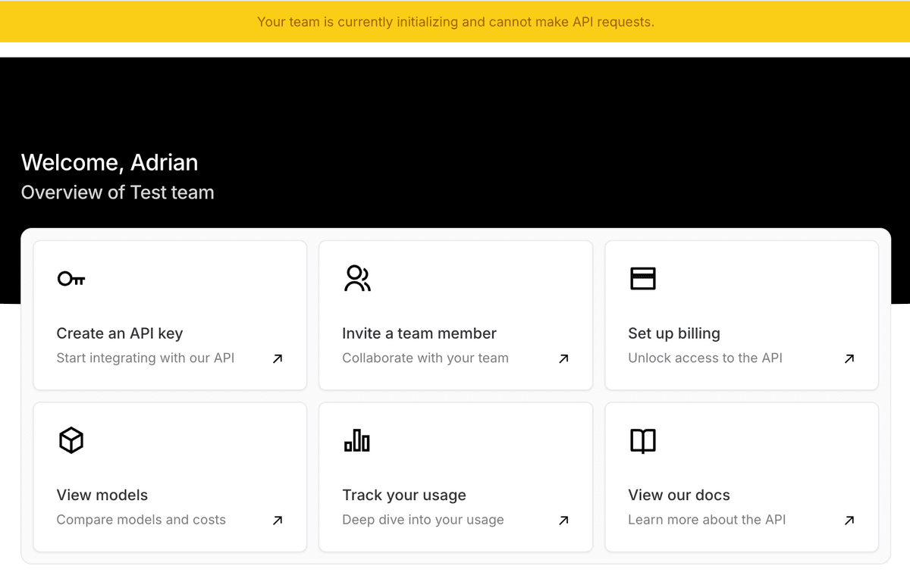Open the Track your usage card

click(455, 477)
